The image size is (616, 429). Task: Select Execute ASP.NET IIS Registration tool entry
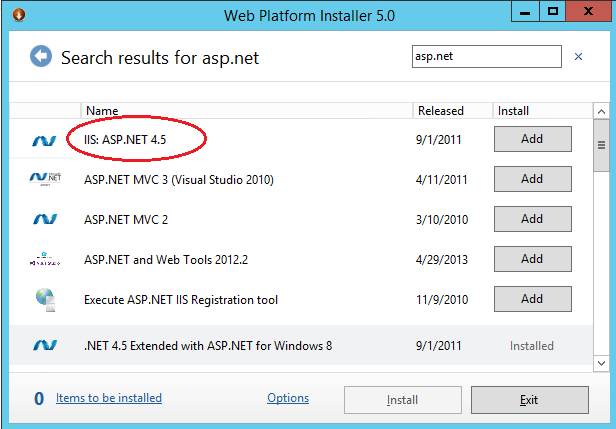[x=181, y=300]
